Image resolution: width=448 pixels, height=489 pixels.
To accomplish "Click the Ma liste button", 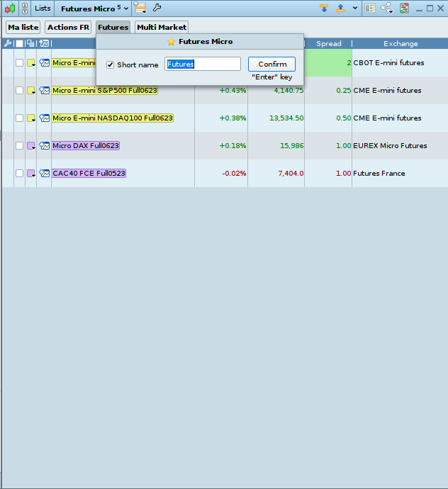I will [23, 28].
